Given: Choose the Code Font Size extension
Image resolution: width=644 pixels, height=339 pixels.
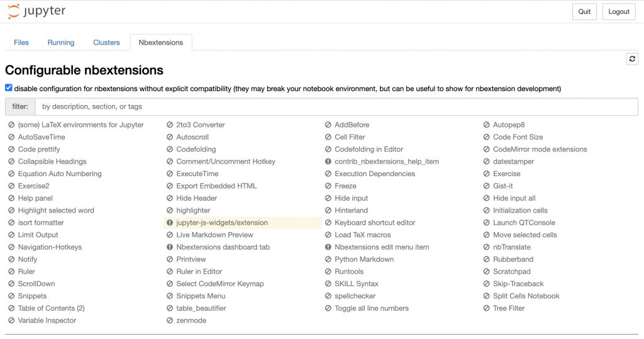Looking at the screenshot, I should coord(518,137).
